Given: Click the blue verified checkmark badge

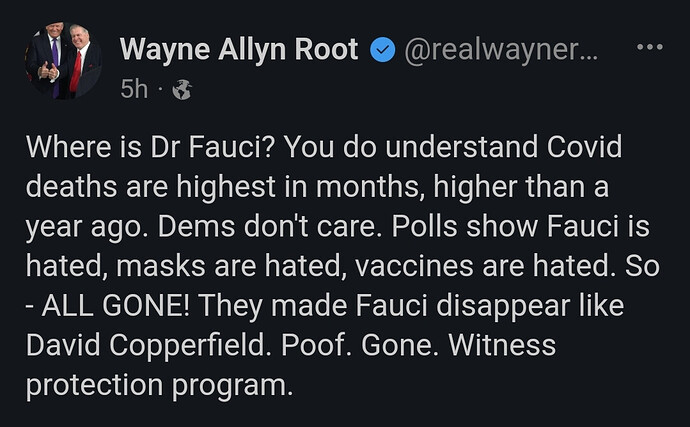Looking at the screenshot, I should coord(381,50).
